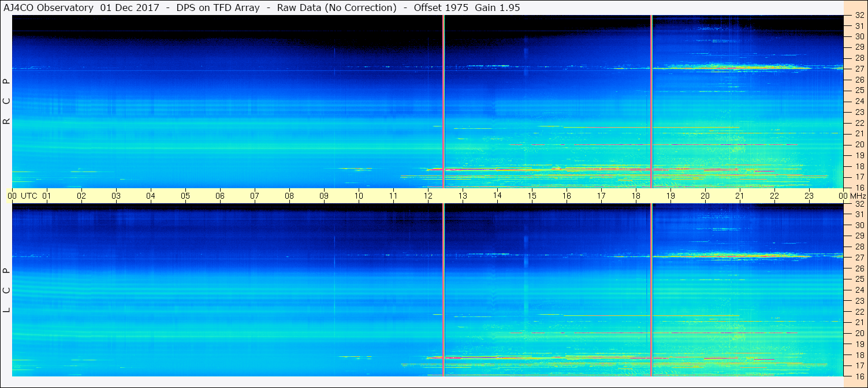Select the 12 hour tick label

[428, 196]
